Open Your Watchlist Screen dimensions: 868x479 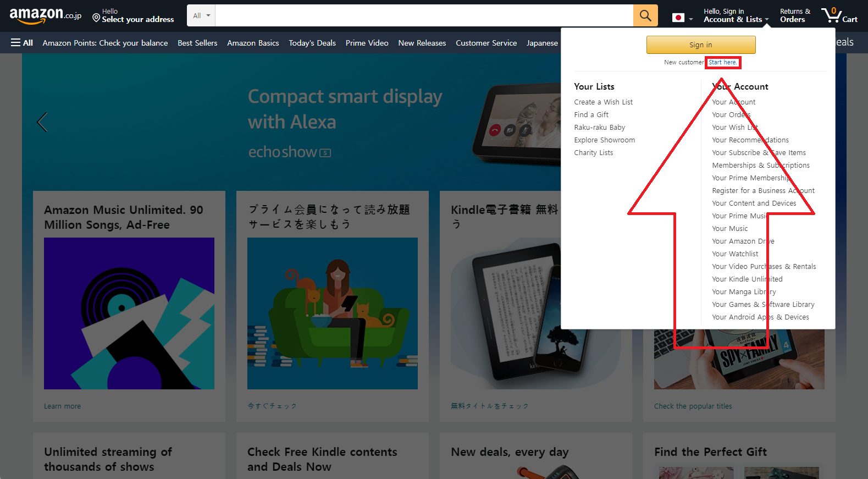735,254
